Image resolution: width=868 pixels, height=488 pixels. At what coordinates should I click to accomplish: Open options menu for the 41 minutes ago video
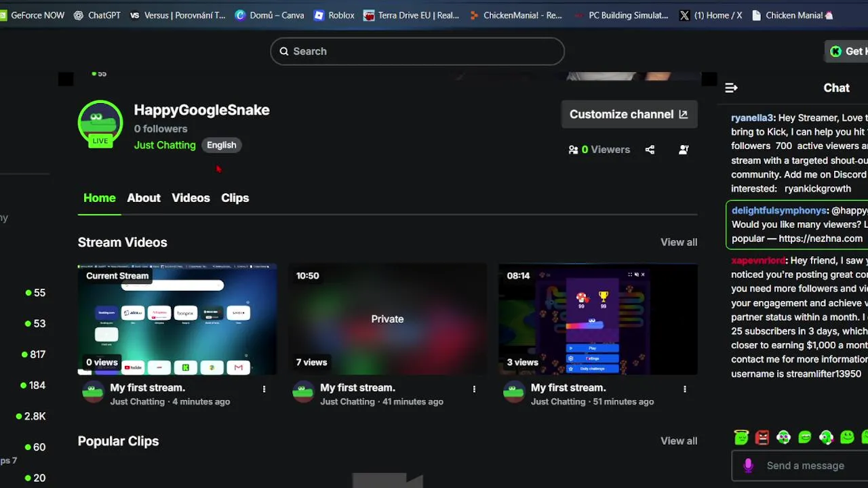[x=474, y=389]
